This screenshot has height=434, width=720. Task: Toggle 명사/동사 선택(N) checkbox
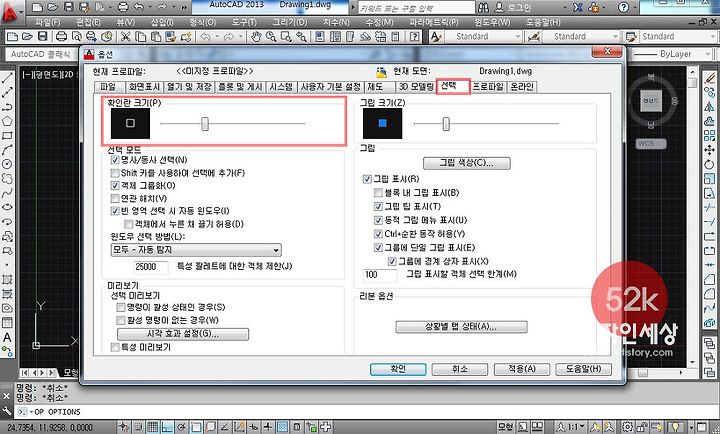(115, 160)
